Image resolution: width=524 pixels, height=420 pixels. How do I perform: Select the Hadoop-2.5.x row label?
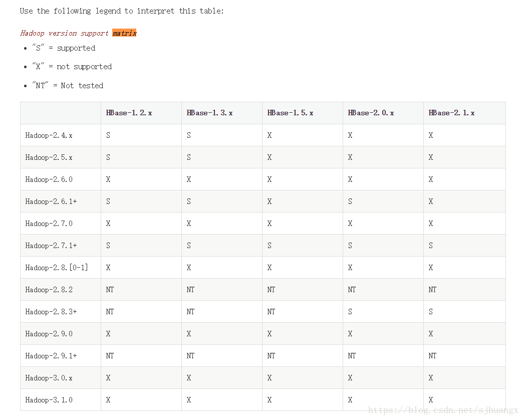[x=49, y=157]
